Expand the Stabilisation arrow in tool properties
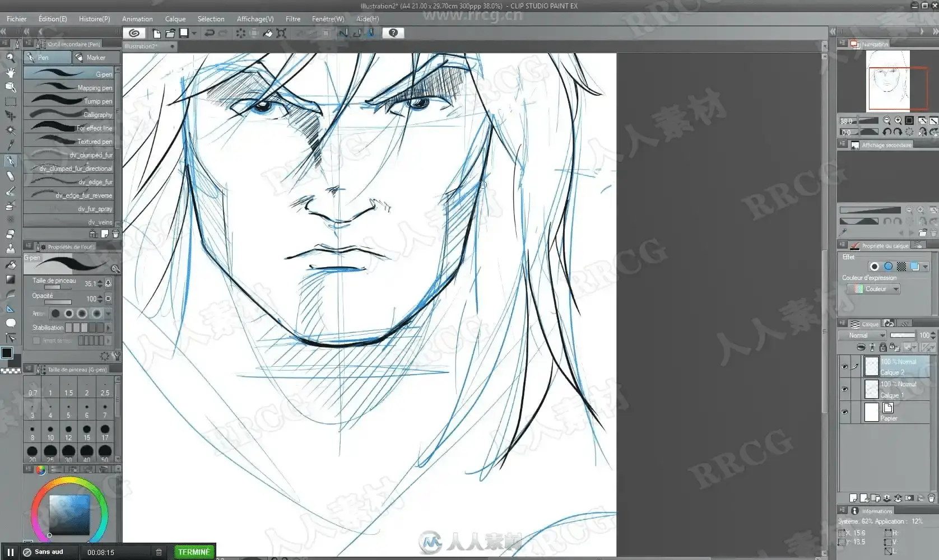Image resolution: width=939 pixels, height=560 pixels. pos(109,328)
